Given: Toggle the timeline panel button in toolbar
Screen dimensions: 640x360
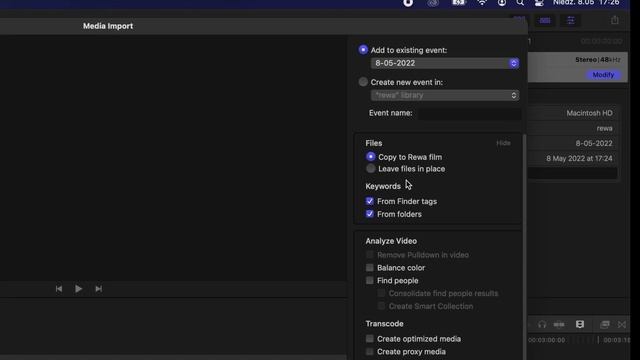Looking at the screenshot, I should click(545, 20).
